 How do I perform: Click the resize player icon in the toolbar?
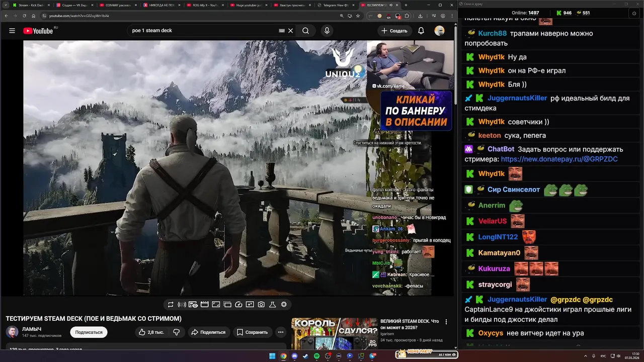(216, 304)
